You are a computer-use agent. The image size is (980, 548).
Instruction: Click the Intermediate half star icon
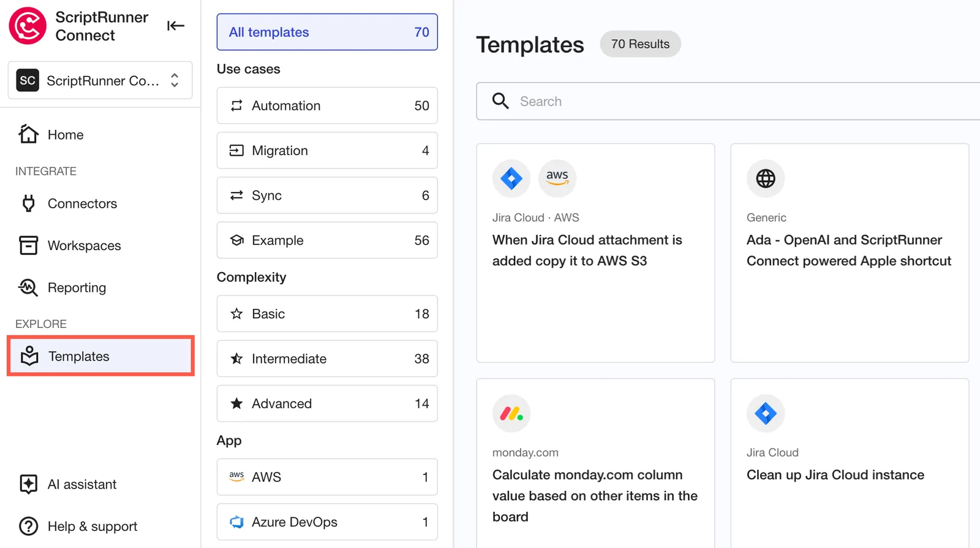pyautogui.click(x=236, y=359)
